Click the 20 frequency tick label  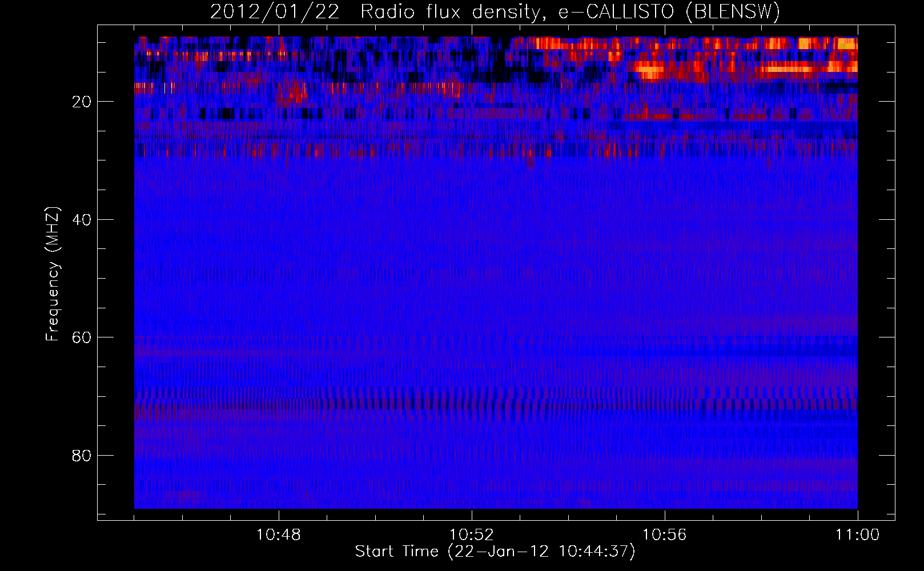82,102
